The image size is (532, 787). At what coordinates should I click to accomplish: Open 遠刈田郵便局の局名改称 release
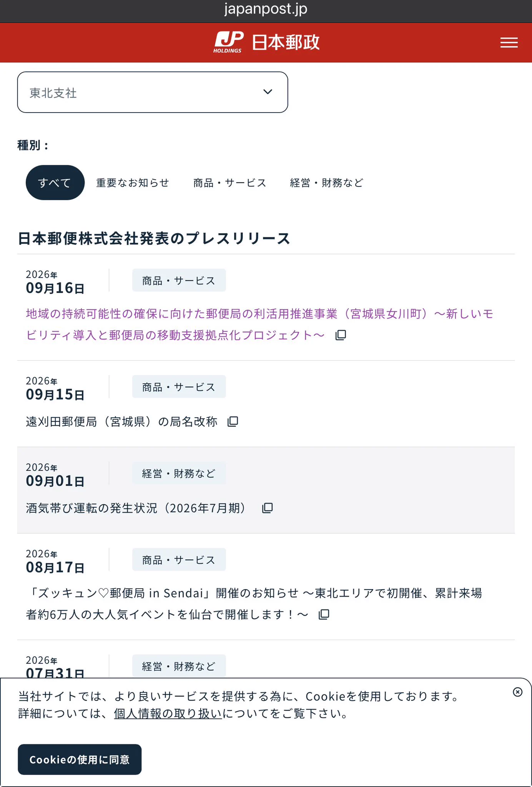[121, 422]
